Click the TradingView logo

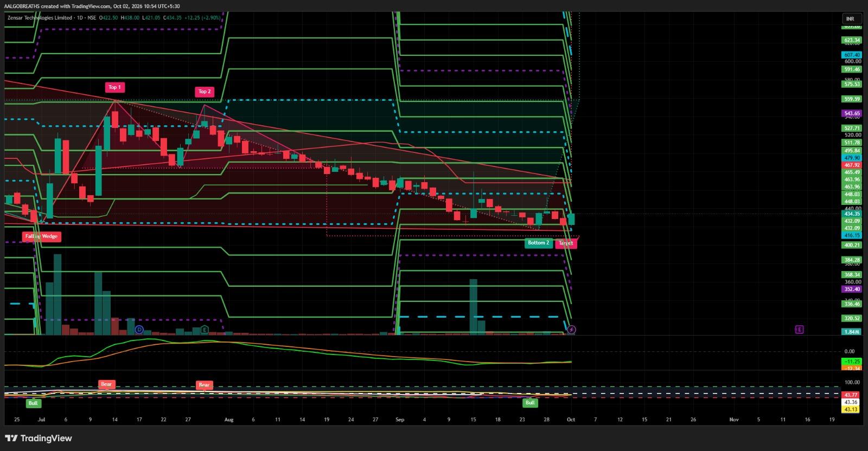click(x=39, y=438)
